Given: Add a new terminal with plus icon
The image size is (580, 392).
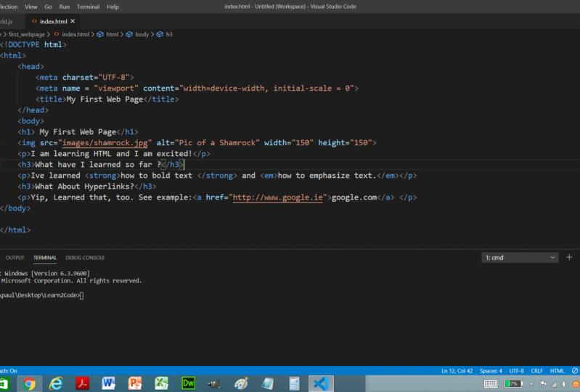Looking at the screenshot, I should point(569,257).
